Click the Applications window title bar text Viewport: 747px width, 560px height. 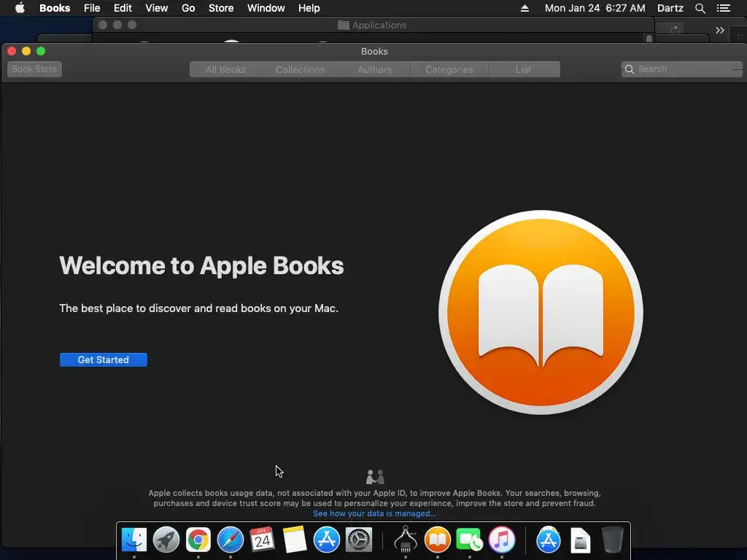pos(379,26)
